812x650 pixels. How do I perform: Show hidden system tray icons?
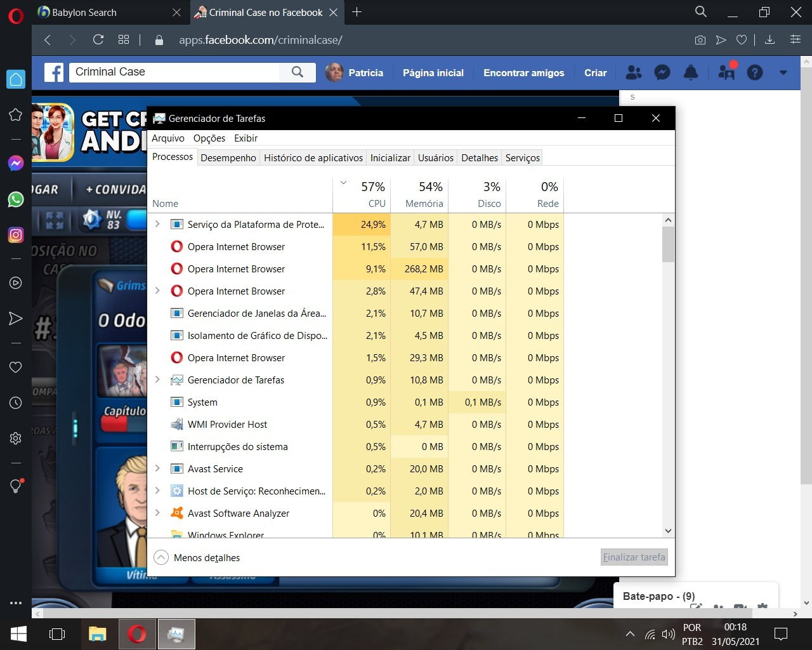(x=630, y=633)
